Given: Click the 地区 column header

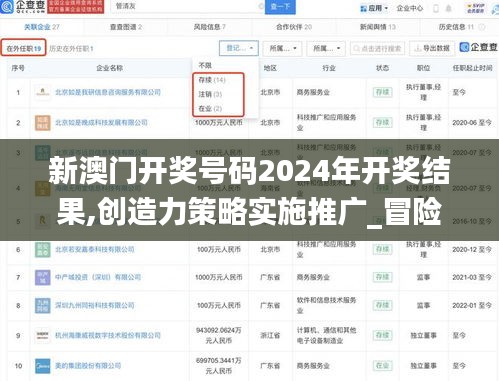Looking at the screenshot, I should coord(270,68).
